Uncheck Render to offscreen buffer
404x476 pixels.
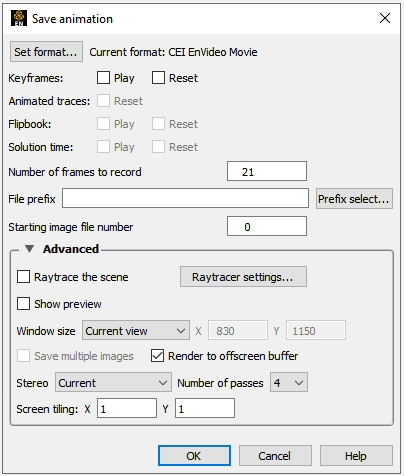click(x=157, y=356)
